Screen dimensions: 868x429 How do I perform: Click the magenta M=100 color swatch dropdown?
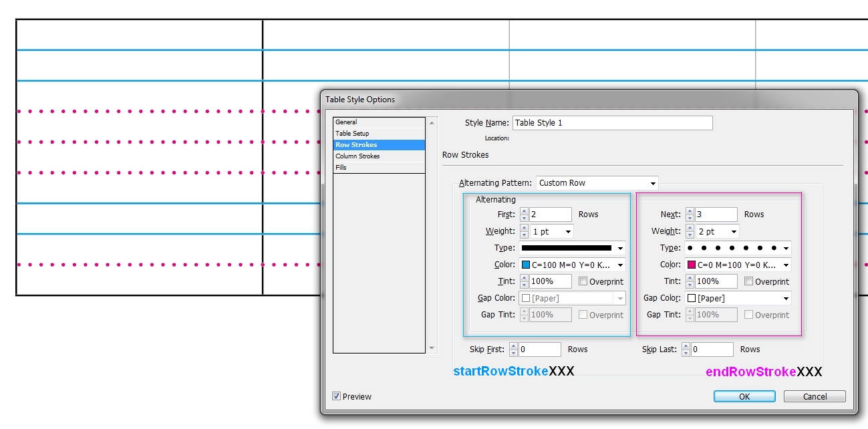coord(738,265)
